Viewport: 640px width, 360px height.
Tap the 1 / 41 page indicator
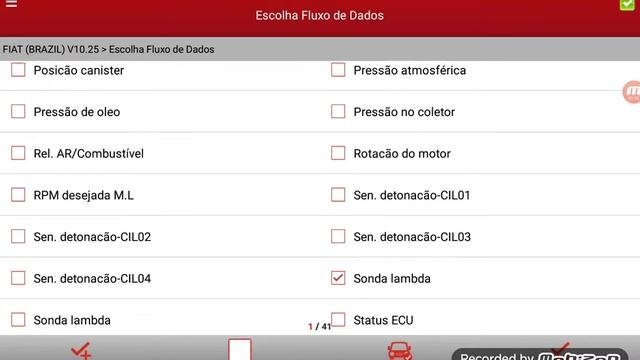[x=319, y=327]
